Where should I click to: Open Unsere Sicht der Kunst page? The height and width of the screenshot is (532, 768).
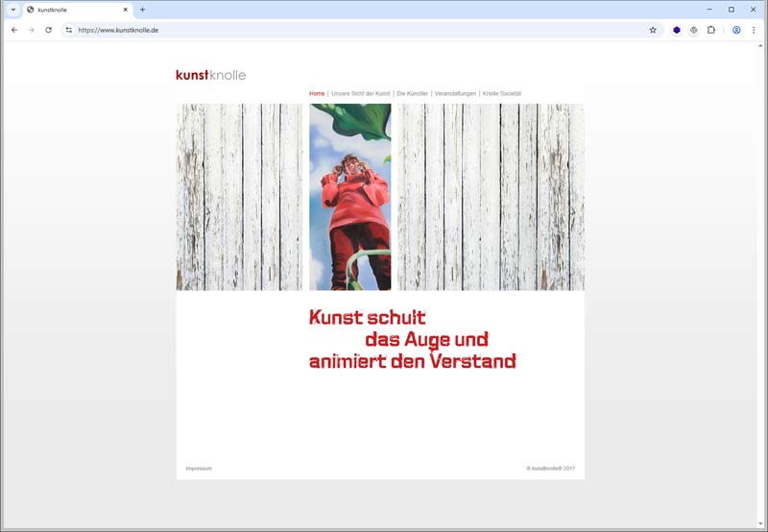(361, 93)
